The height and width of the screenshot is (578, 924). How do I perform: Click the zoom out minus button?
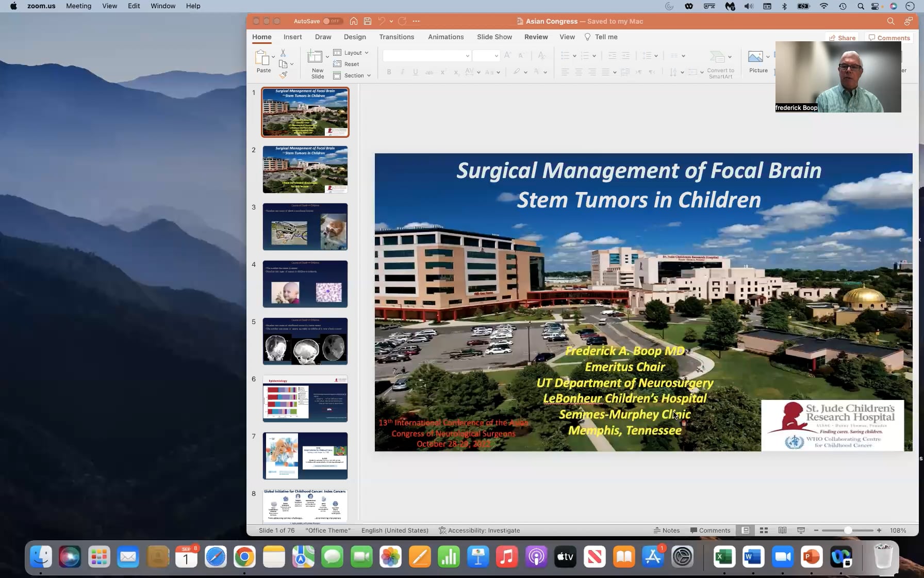(x=816, y=530)
